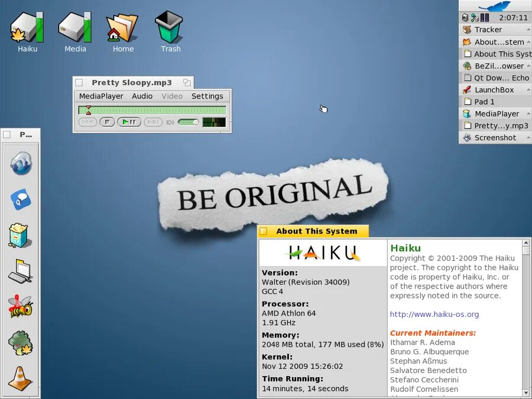
Task: Collapse the BeZil...owser expander arrow in Deskbar
Action: coord(528,66)
